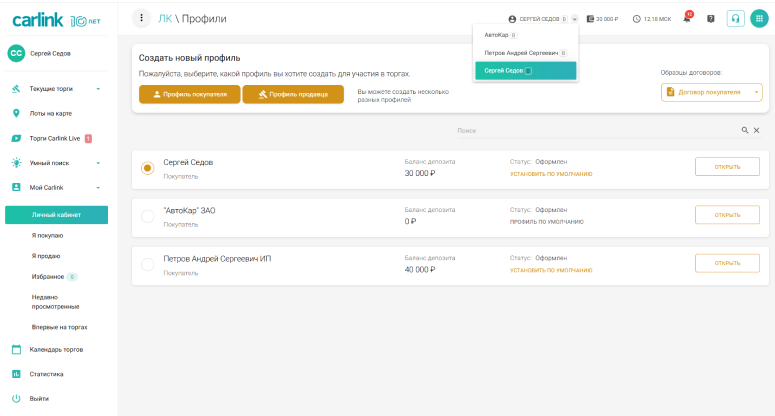
Task: Click the search magnifier icon
Action: click(744, 131)
